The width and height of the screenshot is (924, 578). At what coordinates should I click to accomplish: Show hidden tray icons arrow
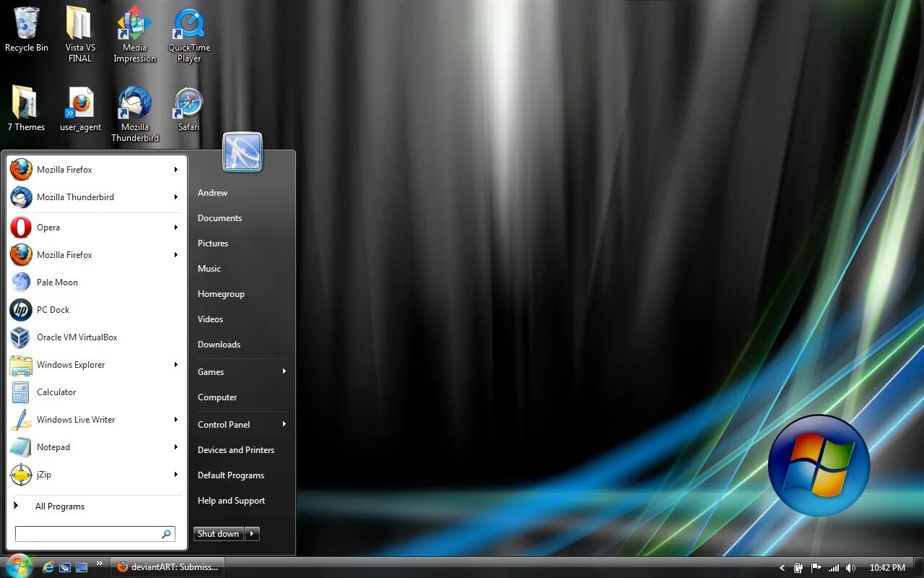coord(783,568)
